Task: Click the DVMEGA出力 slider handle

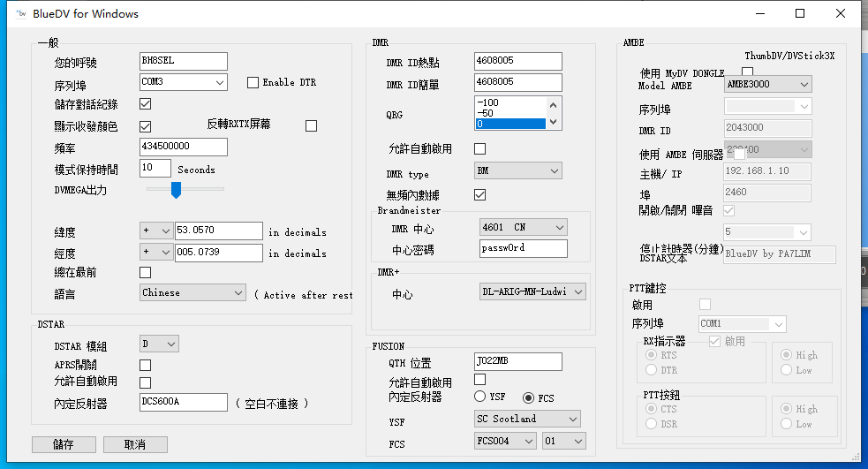Action: pos(176,189)
